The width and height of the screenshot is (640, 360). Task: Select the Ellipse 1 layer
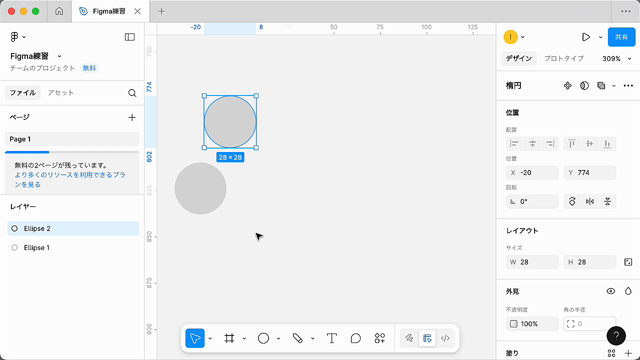click(x=73, y=248)
